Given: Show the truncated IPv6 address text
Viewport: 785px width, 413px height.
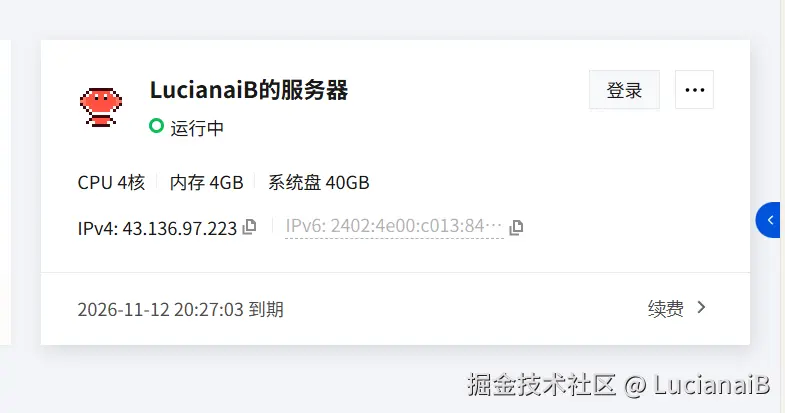Looking at the screenshot, I should [394, 226].
